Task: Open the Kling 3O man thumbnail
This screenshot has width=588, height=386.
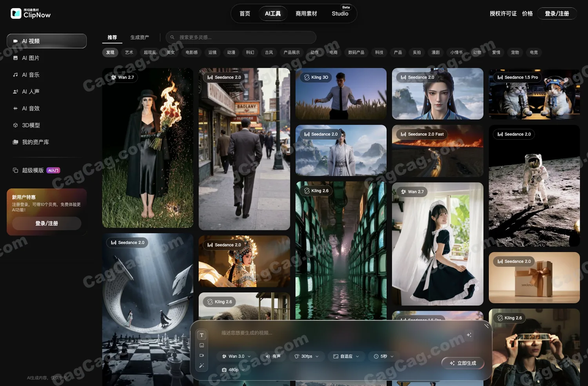Action: pos(341,94)
